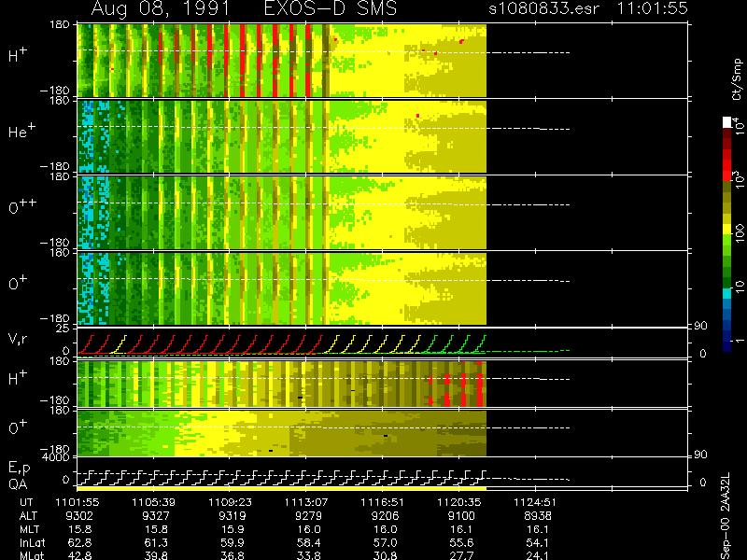Screen dimensions: 747x560
Task: Select the InLat value "54.1"
Action: (x=538, y=542)
